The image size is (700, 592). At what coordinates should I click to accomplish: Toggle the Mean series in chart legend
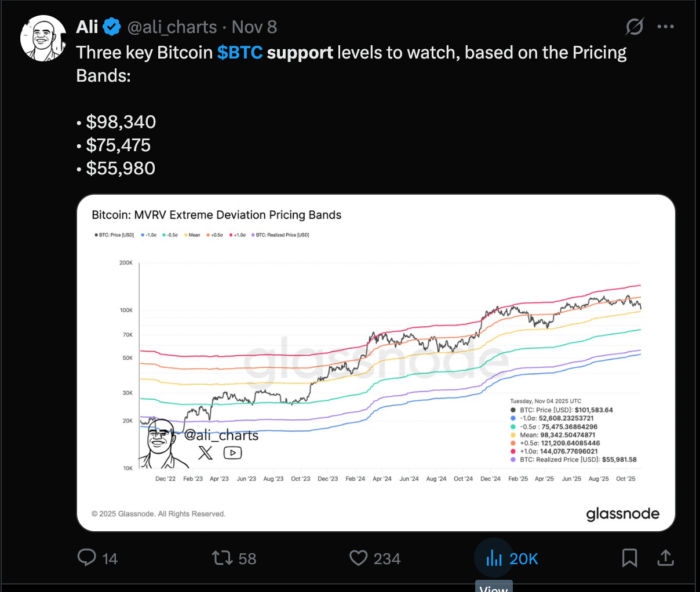pyautogui.click(x=194, y=235)
